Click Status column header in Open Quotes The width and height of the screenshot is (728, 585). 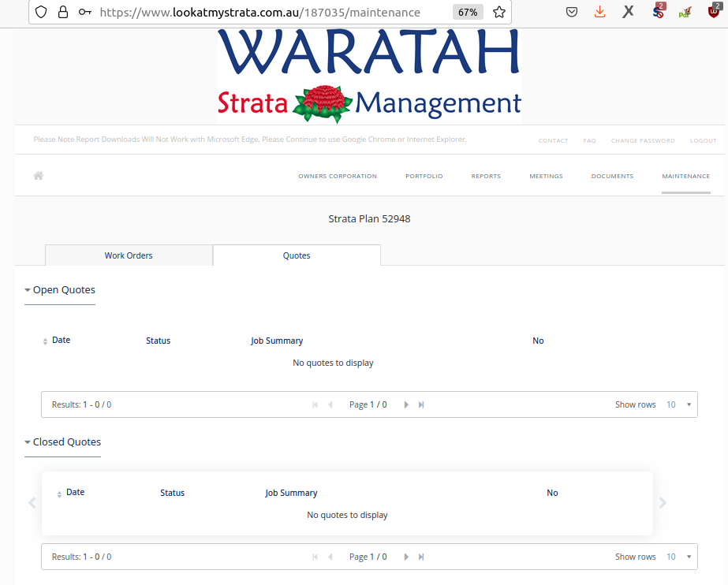(x=159, y=341)
